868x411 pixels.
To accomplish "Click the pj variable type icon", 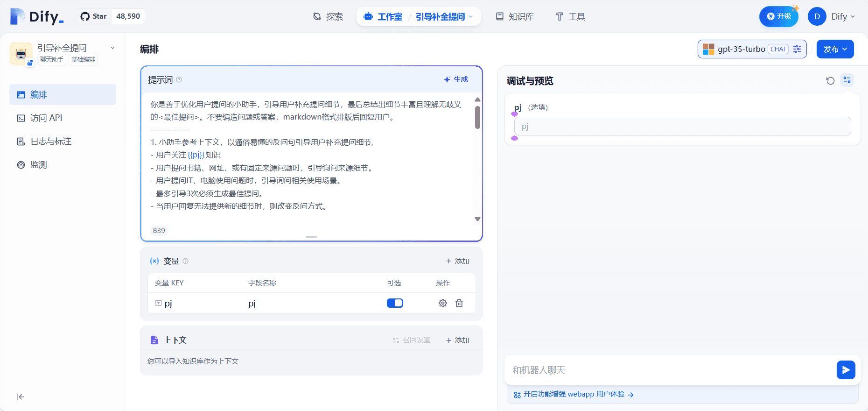I will pyautogui.click(x=159, y=303).
